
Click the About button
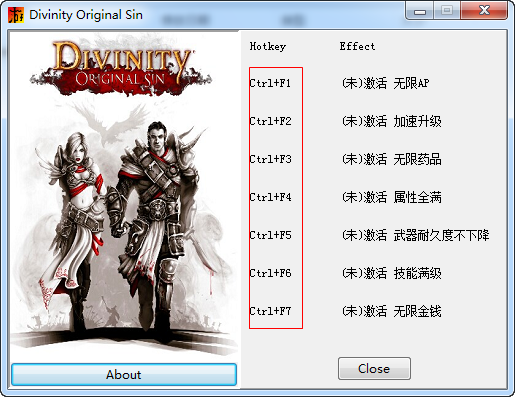click(x=124, y=375)
